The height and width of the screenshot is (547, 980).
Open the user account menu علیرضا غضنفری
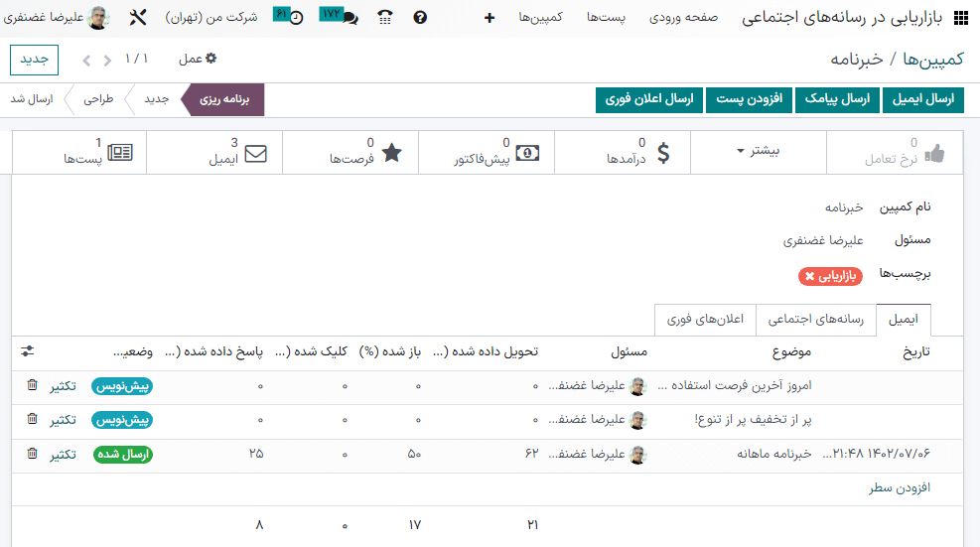pyautogui.click(x=58, y=18)
